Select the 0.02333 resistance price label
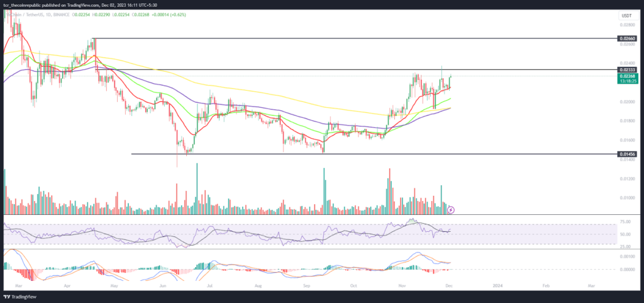 coord(627,70)
